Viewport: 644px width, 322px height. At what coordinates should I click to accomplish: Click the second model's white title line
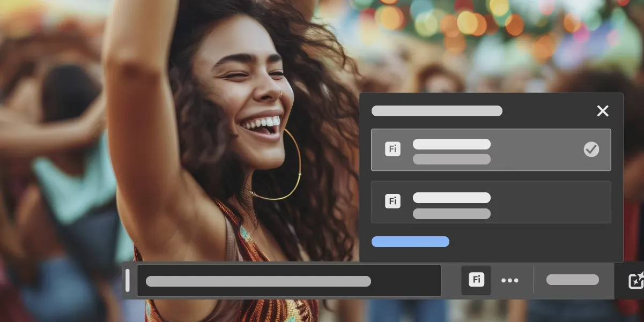pyautogui.click(x=451, y=198)
